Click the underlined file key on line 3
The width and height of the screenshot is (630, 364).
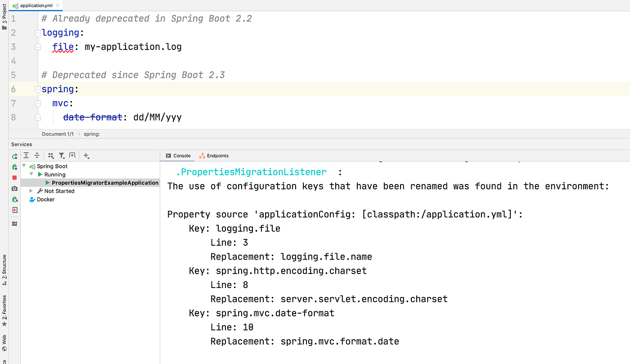[63, 47]
